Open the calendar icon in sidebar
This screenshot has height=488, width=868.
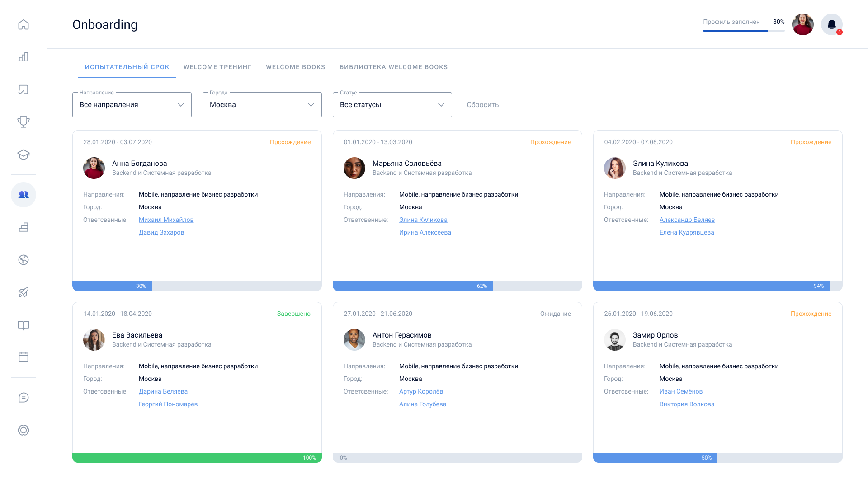click(x=24, y=357)
